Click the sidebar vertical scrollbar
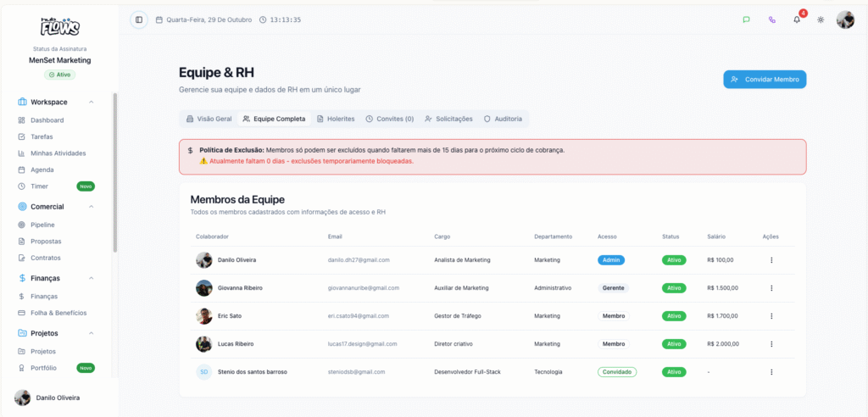The height and width of the screenshot is (417, 868). [115, 172]
